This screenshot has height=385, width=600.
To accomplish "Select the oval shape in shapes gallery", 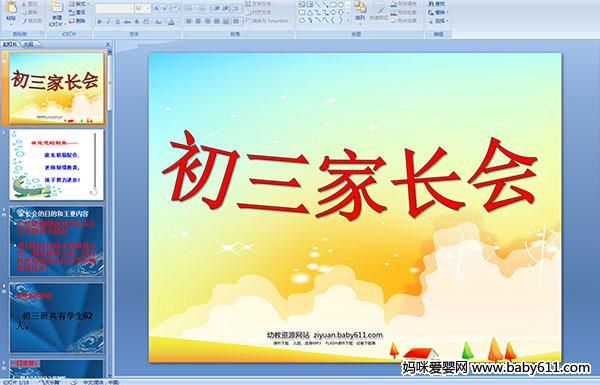I will pyautogui.click(x=342, y=5).
